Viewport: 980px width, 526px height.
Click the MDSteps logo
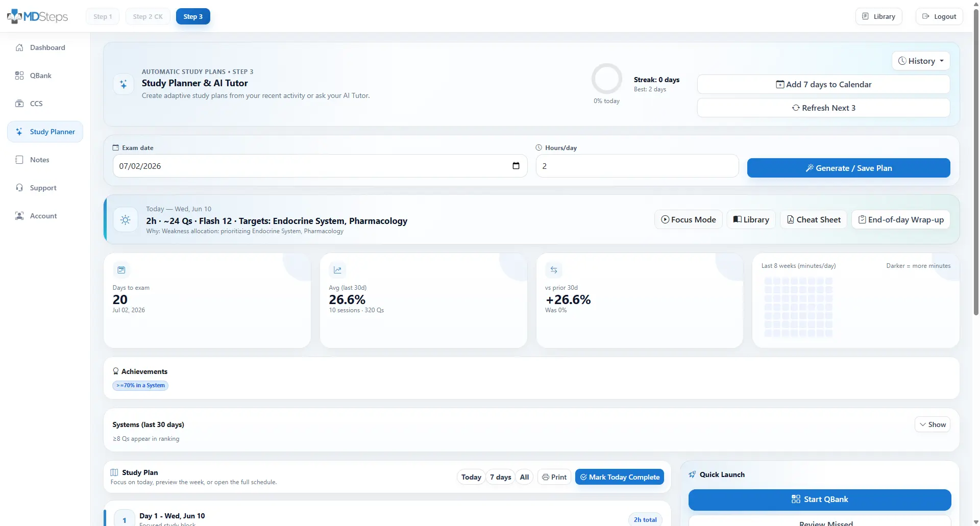[37, 16]
